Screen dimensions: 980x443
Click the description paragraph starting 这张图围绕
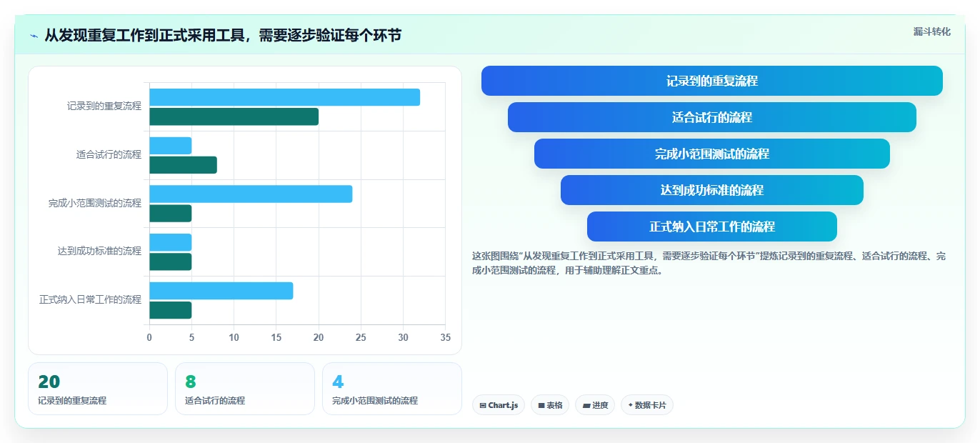[709, 263]
